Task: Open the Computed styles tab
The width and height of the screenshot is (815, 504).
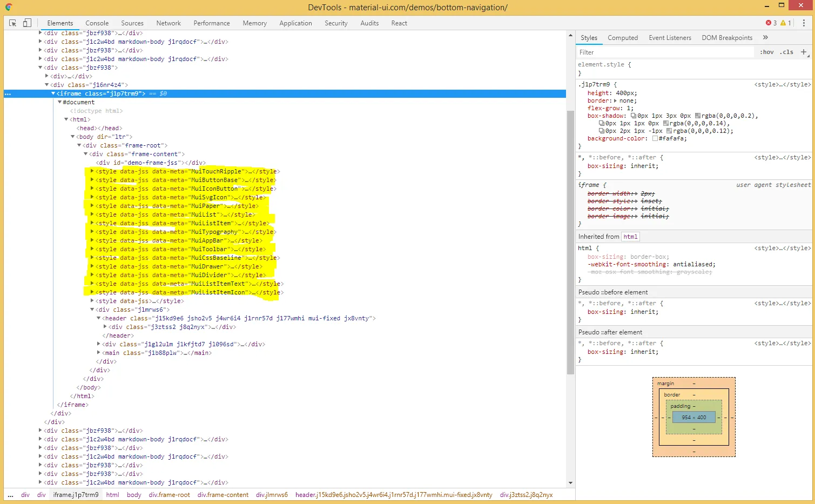Action: [x=622, y=38]
